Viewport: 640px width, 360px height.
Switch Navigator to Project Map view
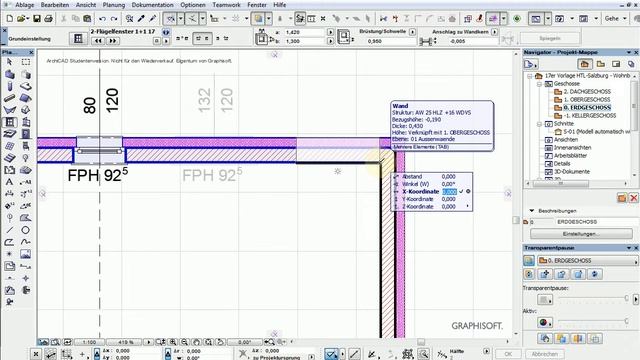pyautogui.click(x=584, y=64)
